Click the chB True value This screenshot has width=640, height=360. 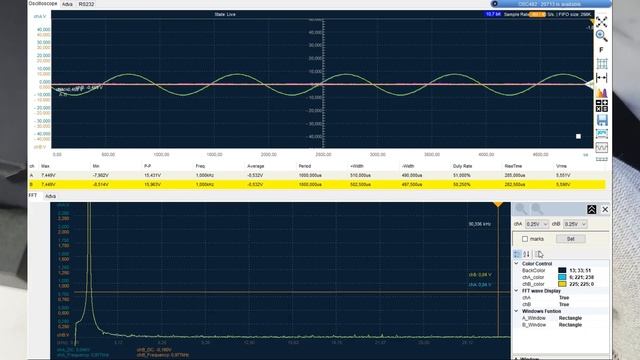coord(564,304)
